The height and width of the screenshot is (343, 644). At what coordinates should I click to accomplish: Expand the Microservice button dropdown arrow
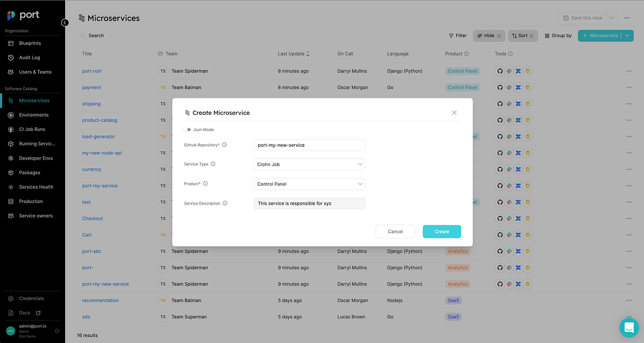[627, 35]
